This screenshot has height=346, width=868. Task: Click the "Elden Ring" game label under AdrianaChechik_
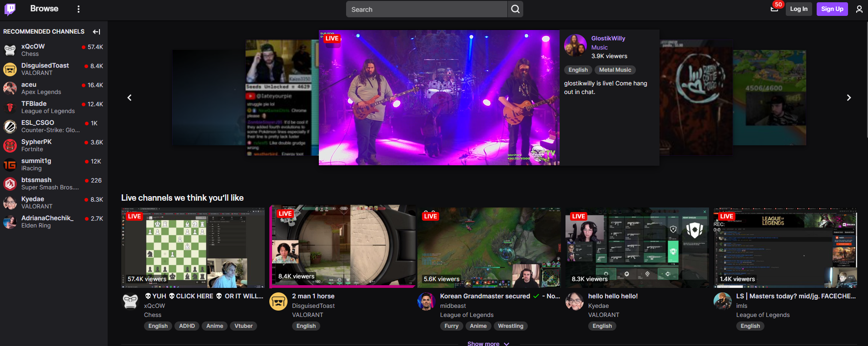point(36,226)
